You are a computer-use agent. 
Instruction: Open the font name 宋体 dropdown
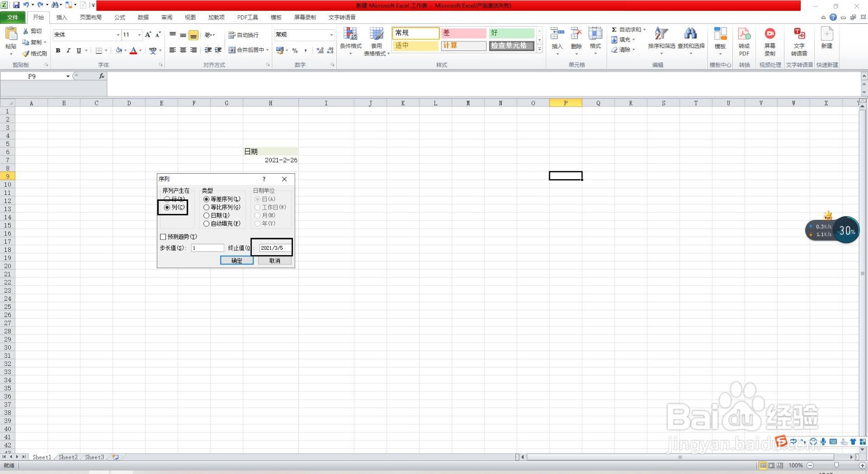118,35
